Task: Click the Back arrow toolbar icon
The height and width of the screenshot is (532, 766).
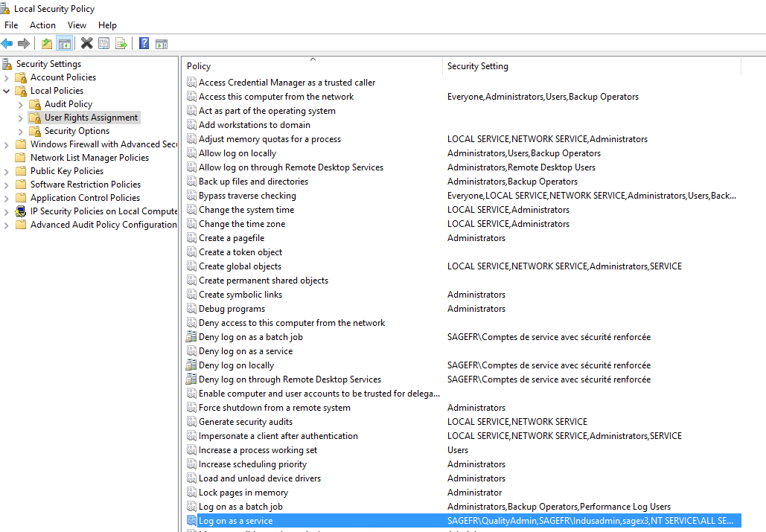Action: [7, 43]
